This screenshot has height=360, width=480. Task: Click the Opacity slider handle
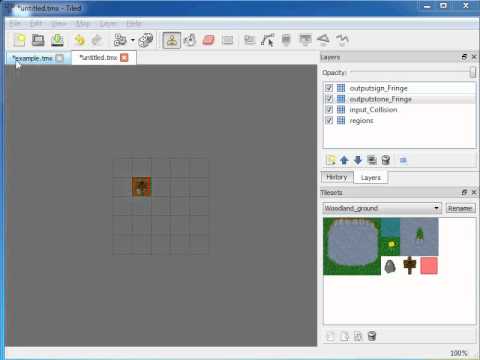473,72
